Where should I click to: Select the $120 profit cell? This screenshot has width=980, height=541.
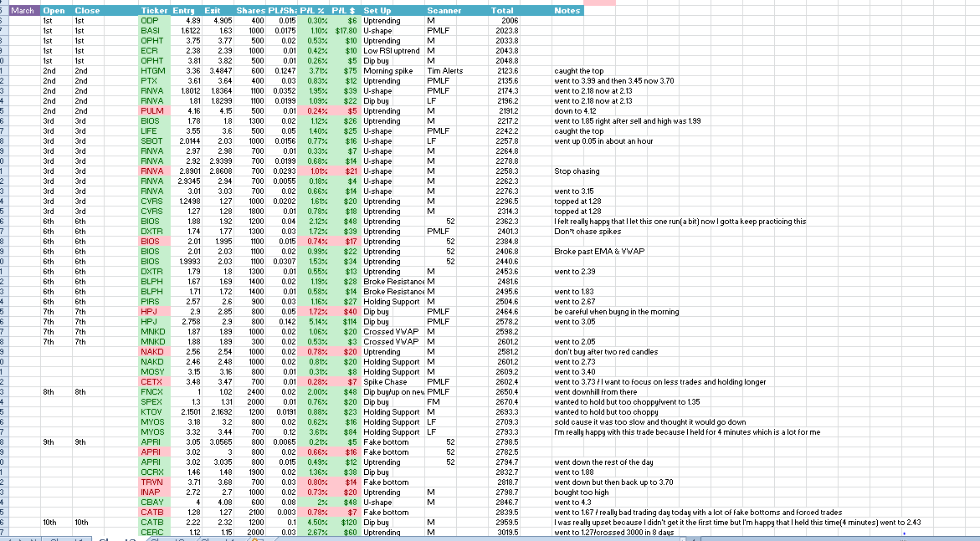point(344,523)
